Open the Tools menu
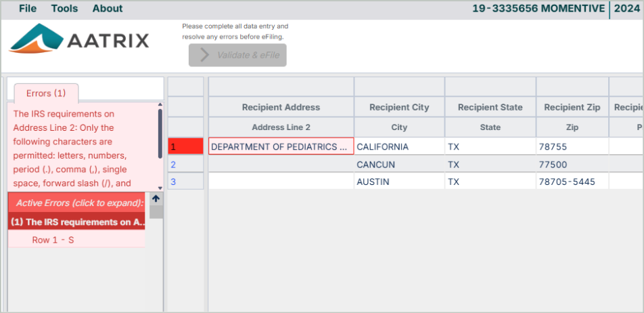The height and width of the screenshot is (313, 644). point(64,9)
